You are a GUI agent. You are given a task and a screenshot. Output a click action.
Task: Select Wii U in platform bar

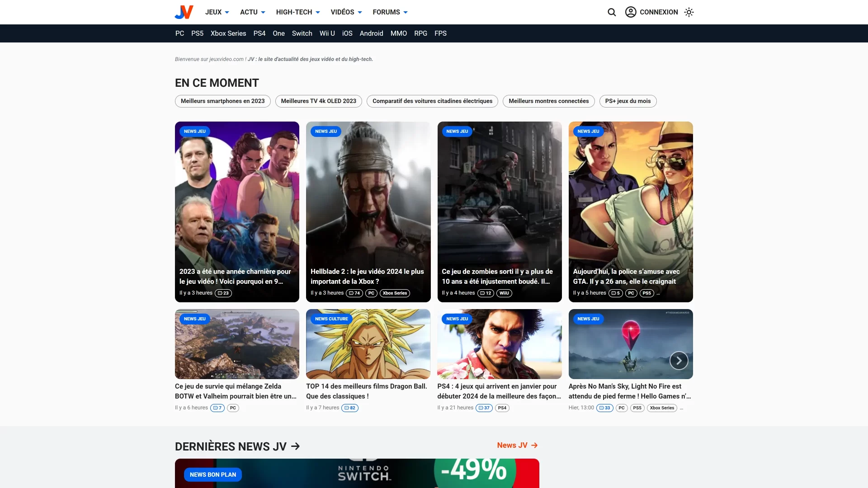pyautogui.click(x=327, y=33)
